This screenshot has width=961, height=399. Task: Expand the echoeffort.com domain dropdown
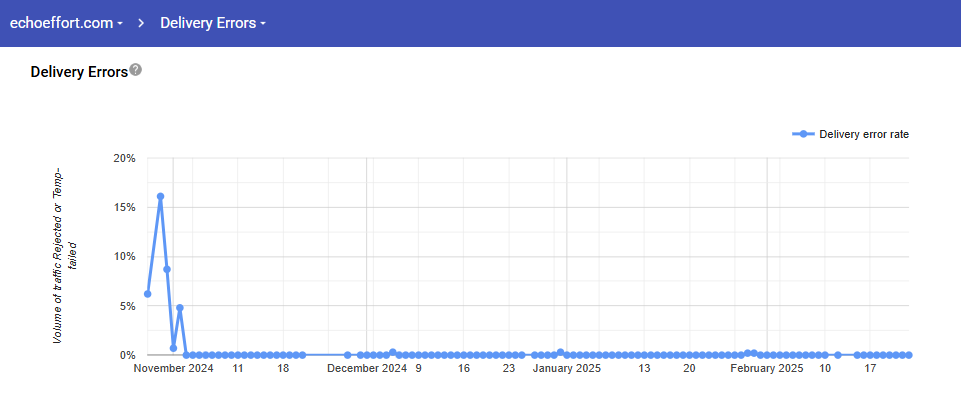click(x=66, y=23)
